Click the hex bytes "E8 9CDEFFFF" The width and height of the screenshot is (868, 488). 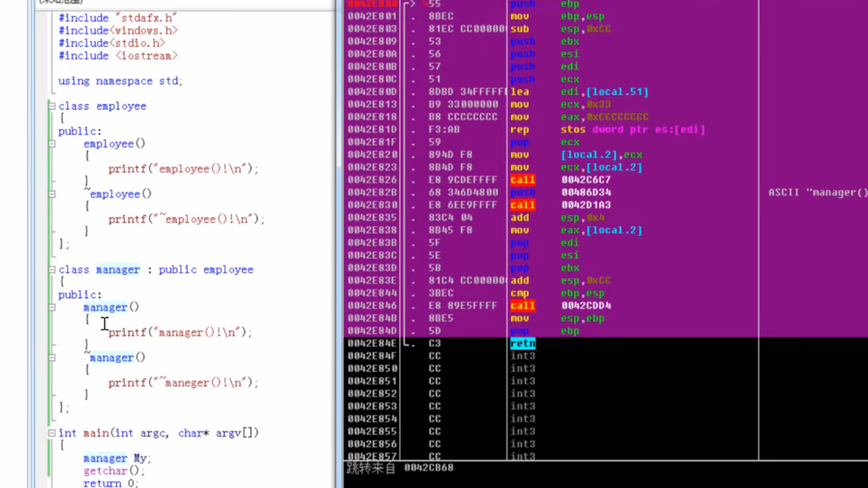pyautogui.click(x=463, y=180)
